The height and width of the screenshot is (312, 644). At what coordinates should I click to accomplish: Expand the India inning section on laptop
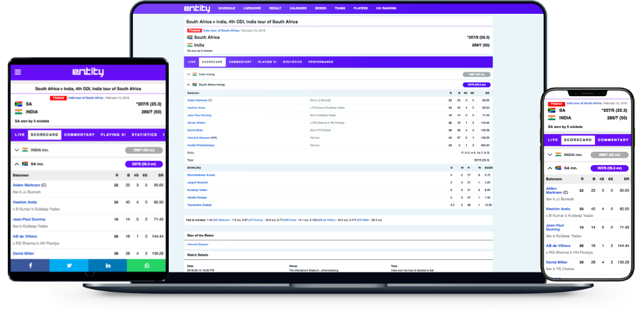pos(188,75)
